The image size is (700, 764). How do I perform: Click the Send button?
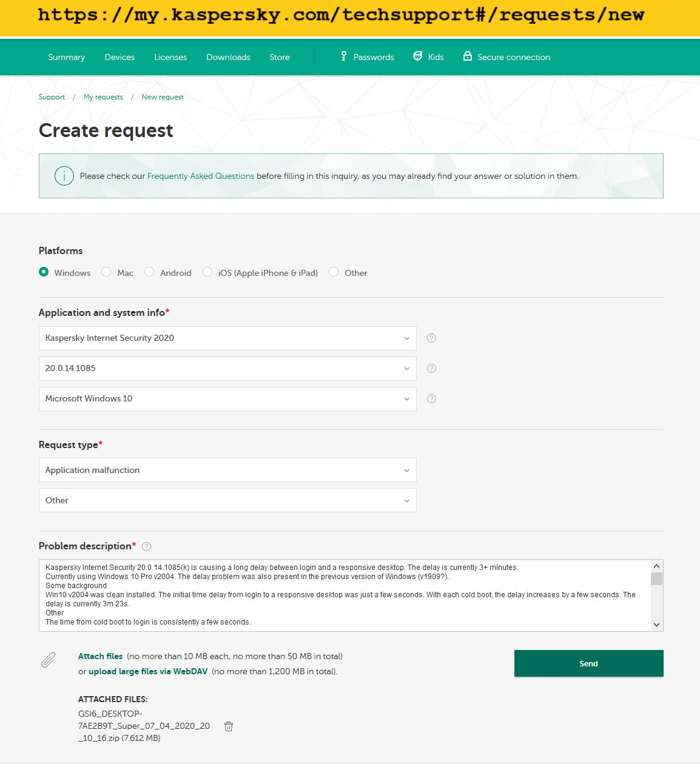point(589,663)
